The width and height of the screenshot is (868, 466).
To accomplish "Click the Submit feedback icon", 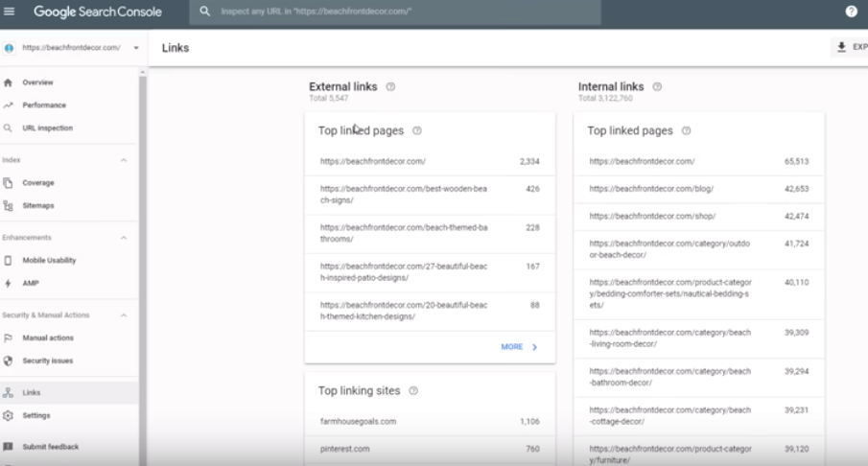I will point(8,447).
